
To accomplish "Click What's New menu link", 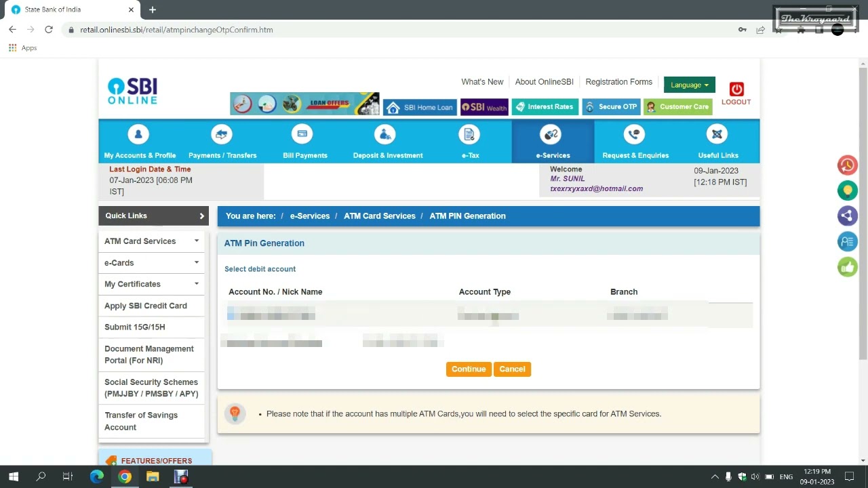I will point(482,82).
